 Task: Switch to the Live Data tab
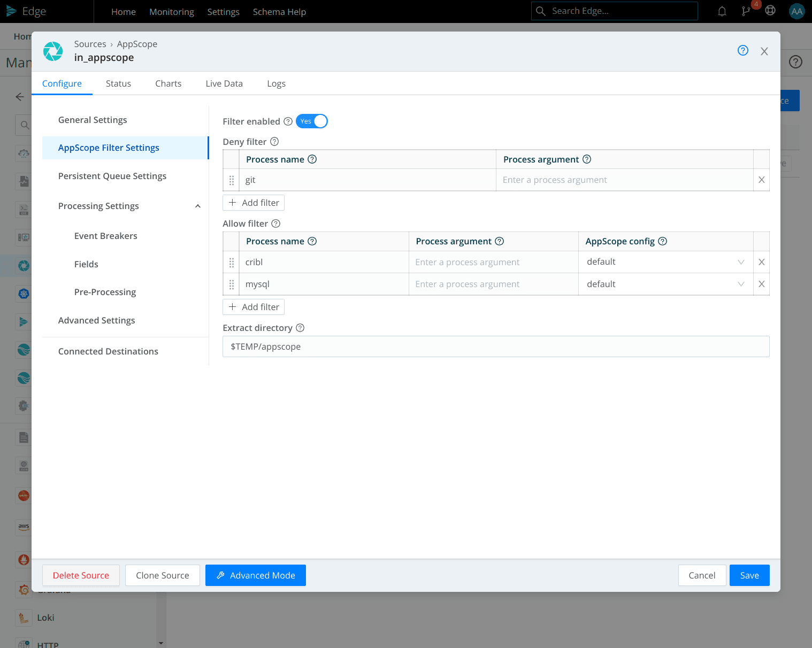224,83
